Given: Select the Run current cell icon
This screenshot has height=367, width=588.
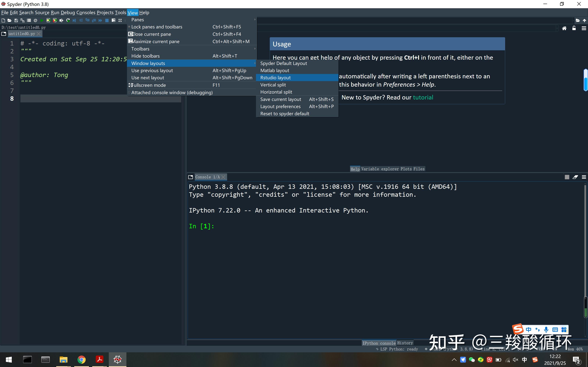Looking at the screenshot, I should click(x=48, y=20).
